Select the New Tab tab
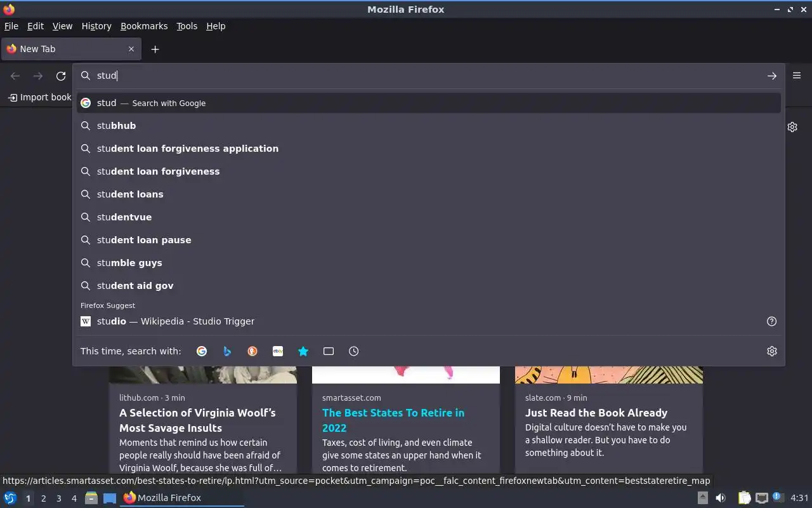812x508 pixels. pos(70,49)
